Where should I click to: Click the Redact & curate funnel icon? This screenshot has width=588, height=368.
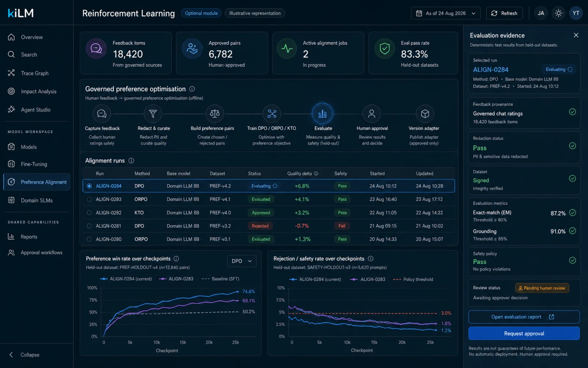coord(153,114)
